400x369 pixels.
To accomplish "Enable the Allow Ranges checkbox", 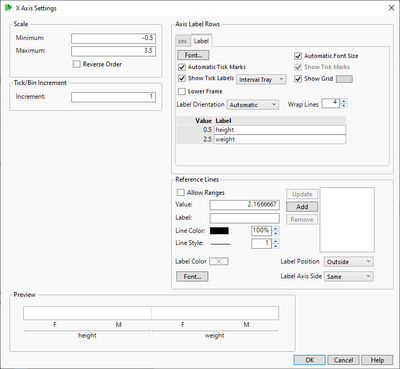I will coord(181,193).
